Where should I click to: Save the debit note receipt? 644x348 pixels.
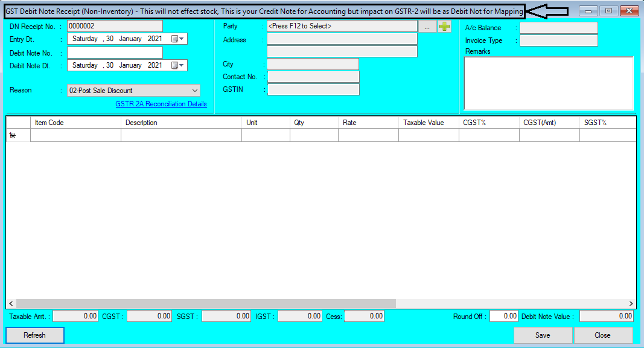click(543, 335)
